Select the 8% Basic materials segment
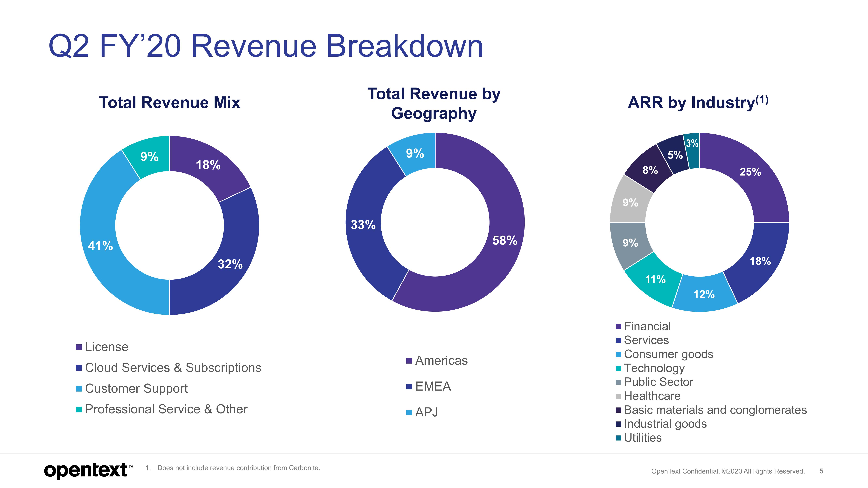 pos(650,170)
